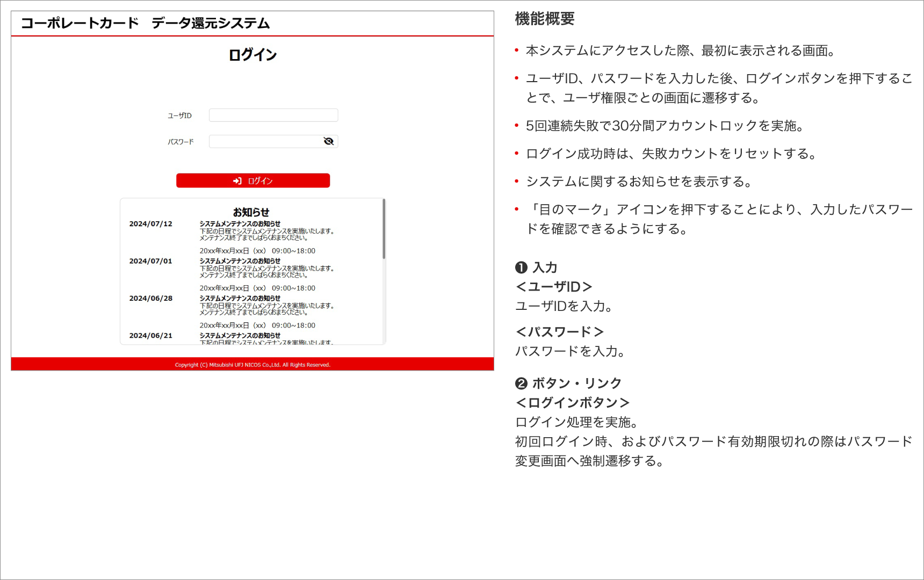Click the sign-in arrow icon in login button

tap(237, 181)
